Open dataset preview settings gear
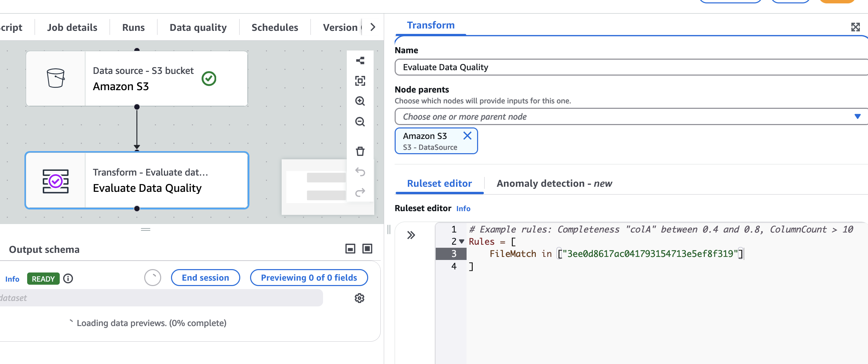 tap(359, 298)
